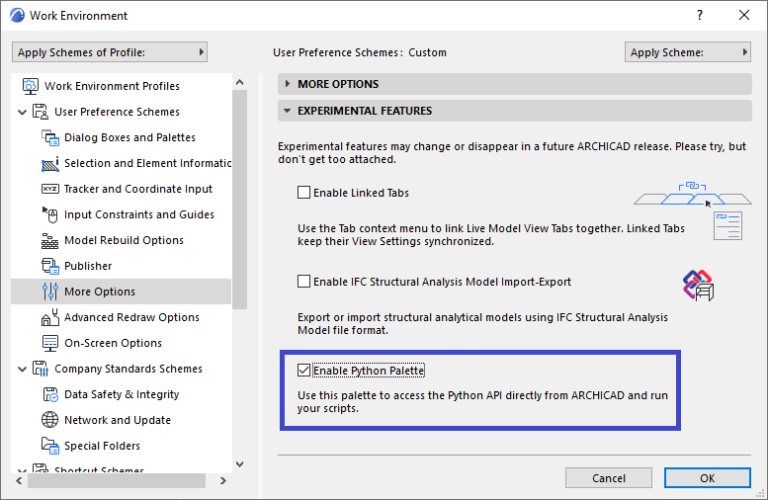
Task: Click the Input Constraints and Guides icon
Action: 50,215
